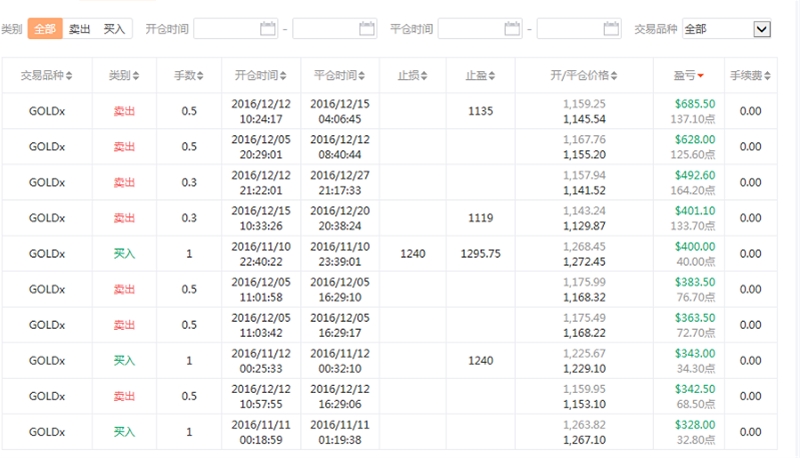This screenshot has height=458, width=800.
Task: Click close time 2016/12/27 21:17:33
Action: point(340,183)
